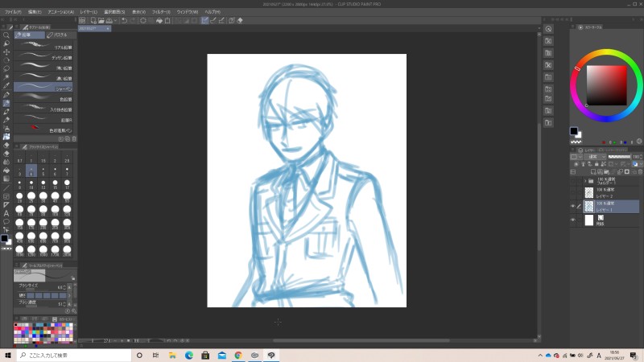
Task: Create a new raster layer
Action: [593, 172]
